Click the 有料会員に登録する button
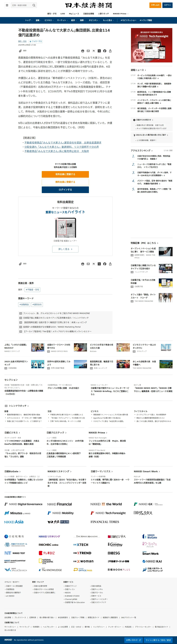The width and height of the screenshot is (177, 644). (x=65, y=174)
